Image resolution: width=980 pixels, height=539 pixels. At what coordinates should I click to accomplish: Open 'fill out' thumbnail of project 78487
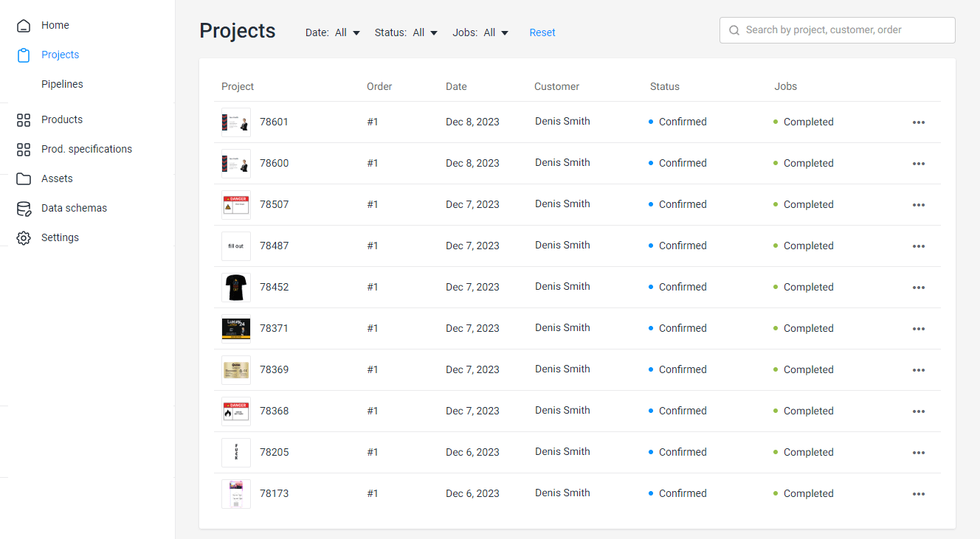point(236,246)
